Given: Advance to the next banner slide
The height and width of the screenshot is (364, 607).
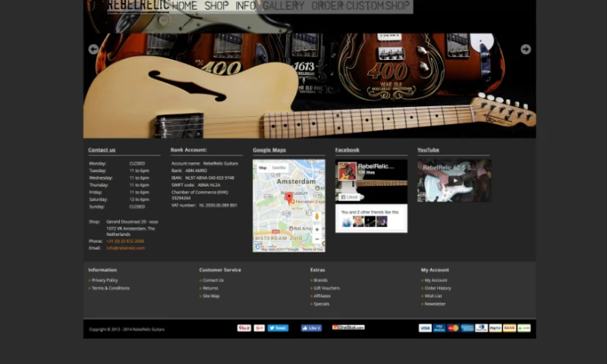Looking at the screenshot, I should pyautogui.click(x=525, y=49).
